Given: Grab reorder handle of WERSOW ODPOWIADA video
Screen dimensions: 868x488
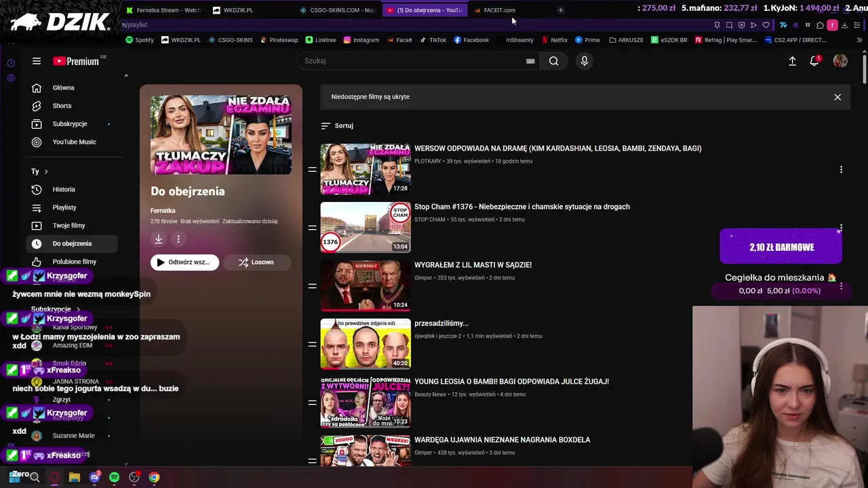Looking at the screenshot, I should 312,169.
